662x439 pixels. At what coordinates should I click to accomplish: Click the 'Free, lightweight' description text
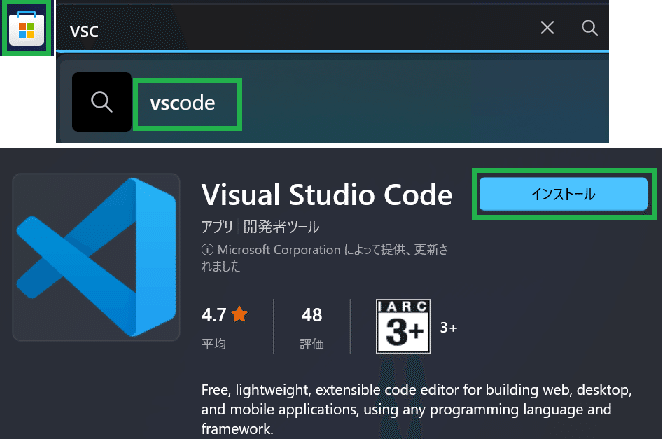click(x=416, y=409)
